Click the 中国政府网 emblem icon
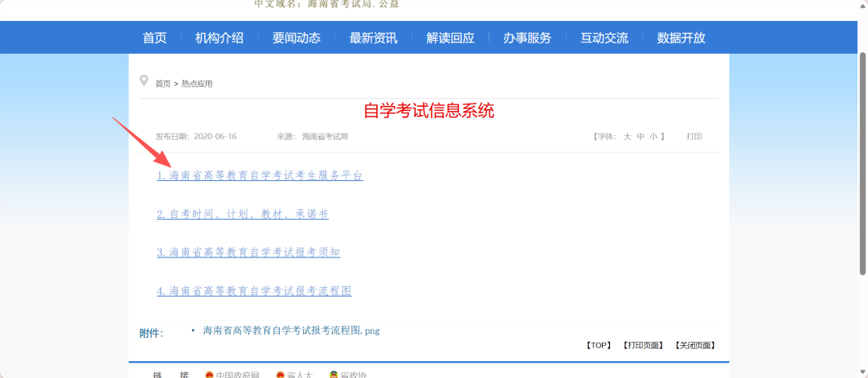This screenshot has height=378, width=868. pos(209,376)
